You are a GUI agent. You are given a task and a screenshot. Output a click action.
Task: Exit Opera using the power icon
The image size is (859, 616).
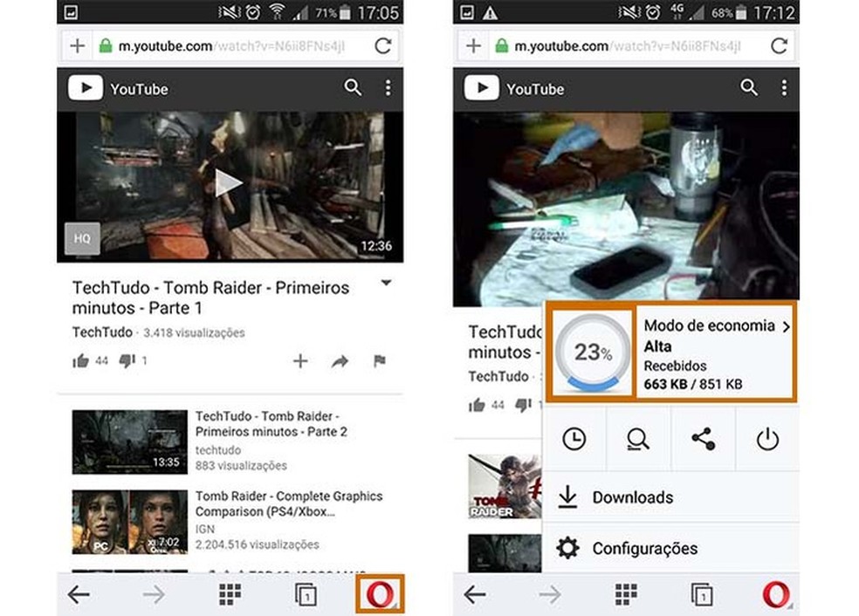click(x=767, y=439)
